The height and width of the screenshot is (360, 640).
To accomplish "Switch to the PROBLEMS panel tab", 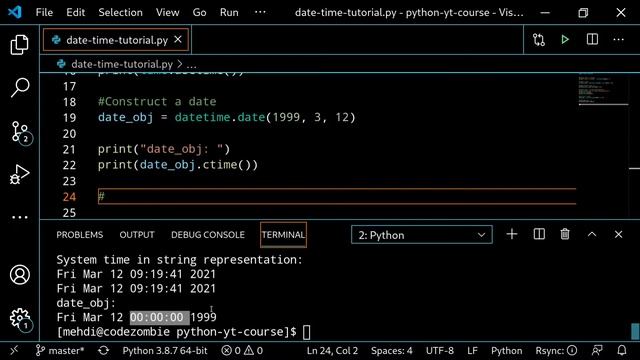I will pos(80,235).
